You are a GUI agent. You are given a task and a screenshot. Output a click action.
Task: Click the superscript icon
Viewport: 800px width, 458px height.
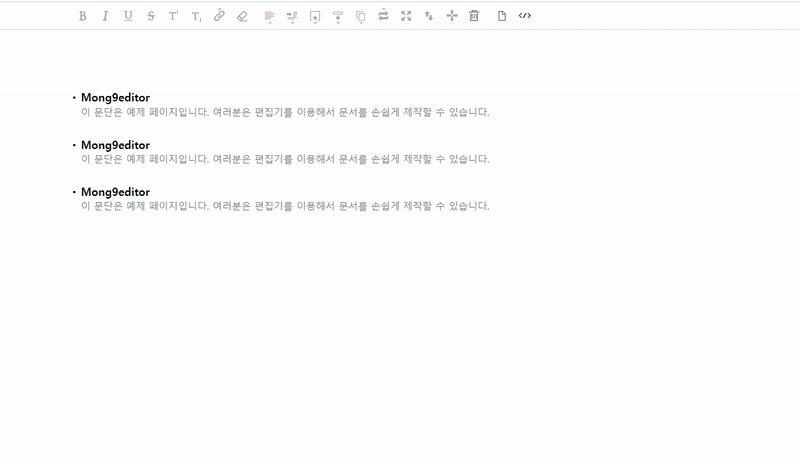[174, 16]
